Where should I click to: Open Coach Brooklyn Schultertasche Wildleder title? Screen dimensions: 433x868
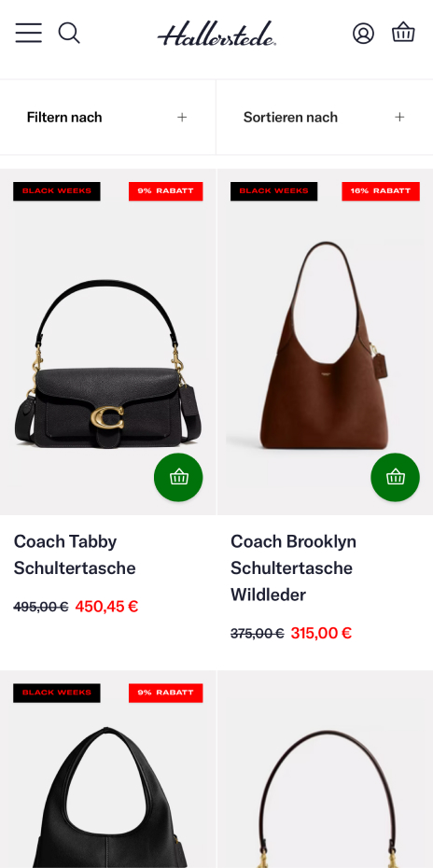(x=293, y=568)
